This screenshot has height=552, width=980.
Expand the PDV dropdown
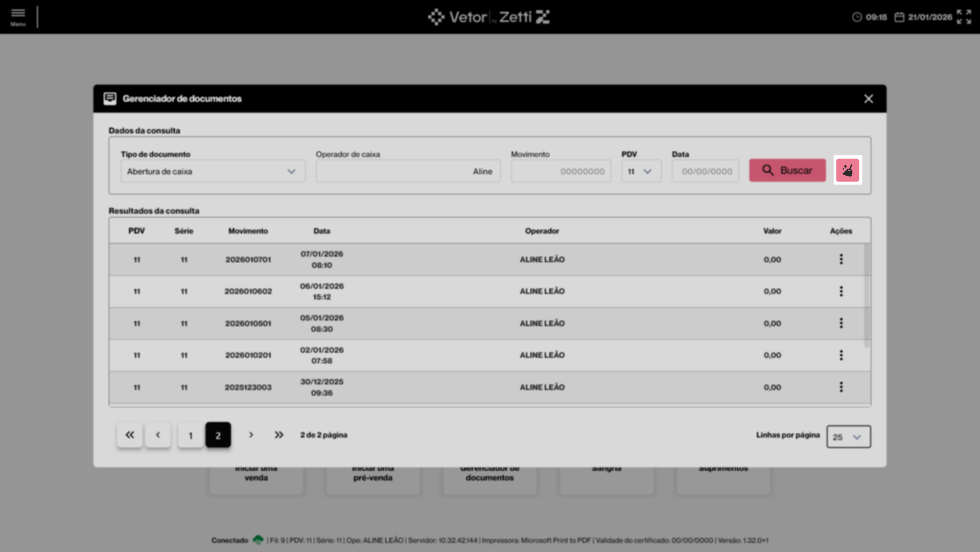point(641,171)
